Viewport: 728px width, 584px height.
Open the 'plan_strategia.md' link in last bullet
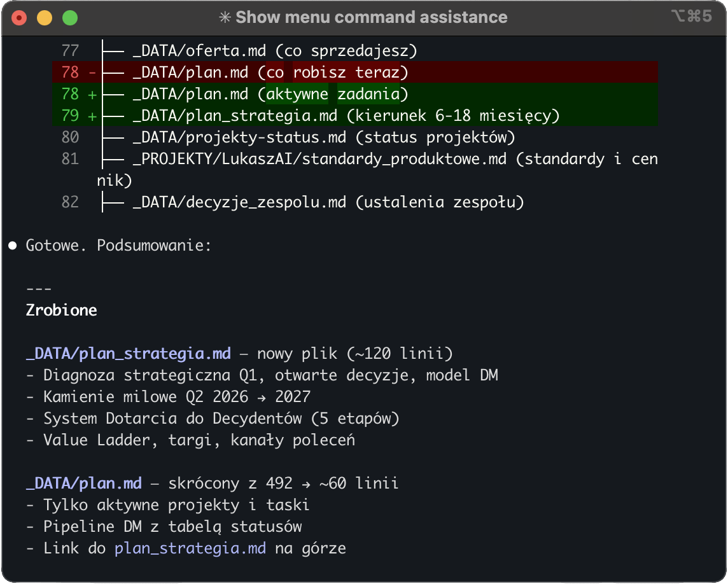click(x=190, y=549)
